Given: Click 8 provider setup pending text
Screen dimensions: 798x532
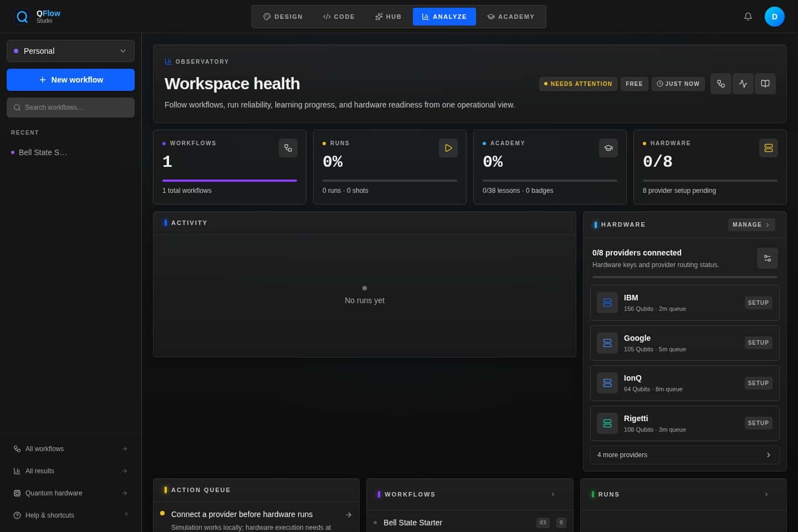Looking at the screenshot, I should pyautogui.click(x=679, y=191).
